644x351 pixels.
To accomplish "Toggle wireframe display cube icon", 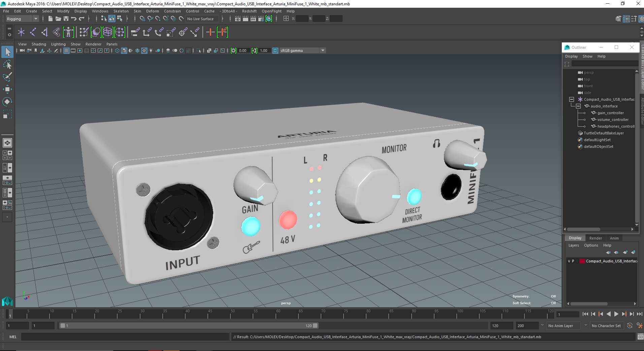I will [117, 51].
